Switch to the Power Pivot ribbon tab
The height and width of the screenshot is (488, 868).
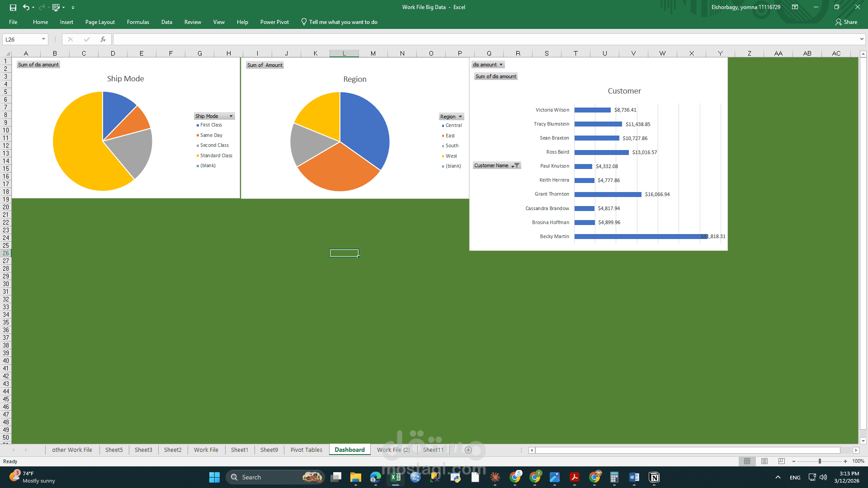pos(274,22)
